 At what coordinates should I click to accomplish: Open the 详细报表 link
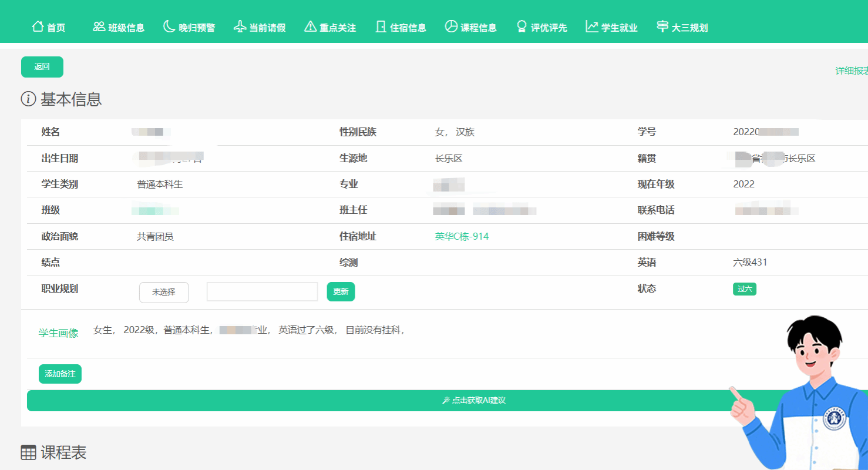click(x=852, y=71)
